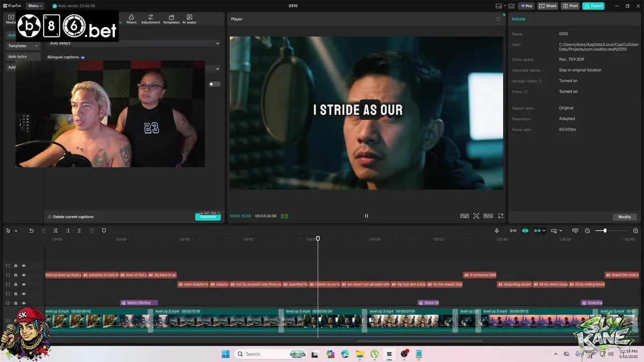Open the keyboard shortcuts icon

[x=511, y=6]
